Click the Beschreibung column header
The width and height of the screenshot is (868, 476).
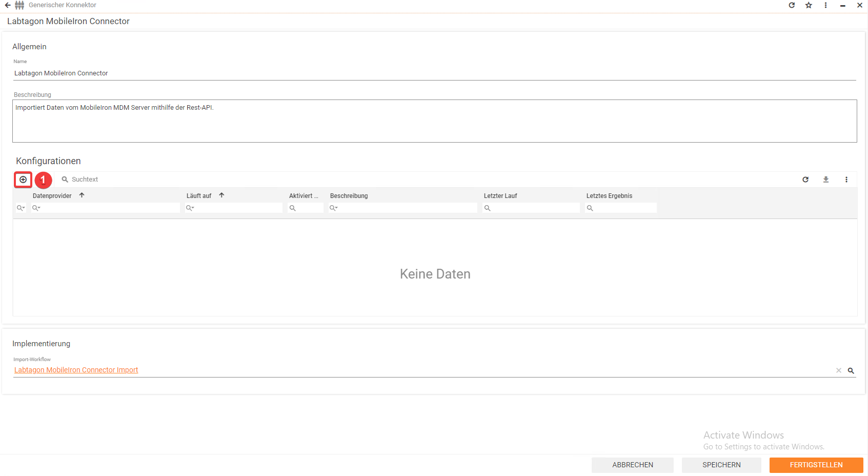coord(349,196)
